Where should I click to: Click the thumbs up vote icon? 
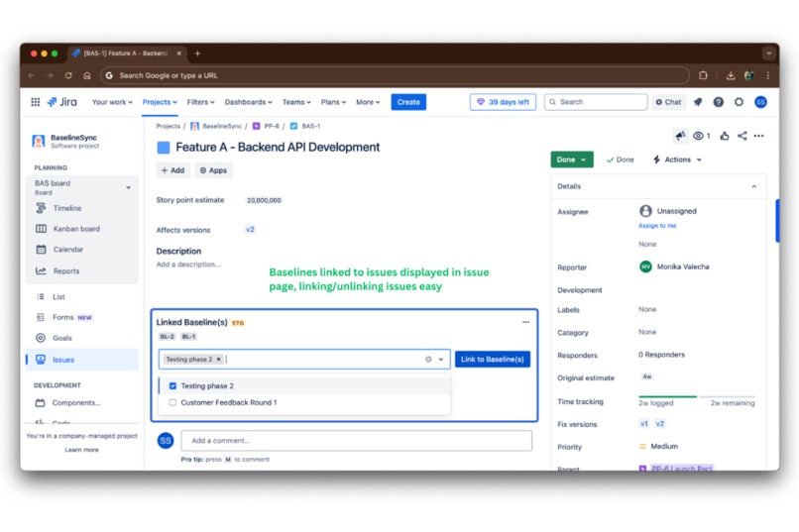coord(724,136)
